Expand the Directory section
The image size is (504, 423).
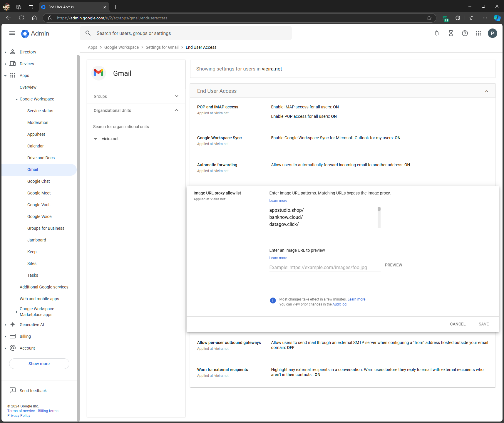pyautogui.click(x=5, y=52)
